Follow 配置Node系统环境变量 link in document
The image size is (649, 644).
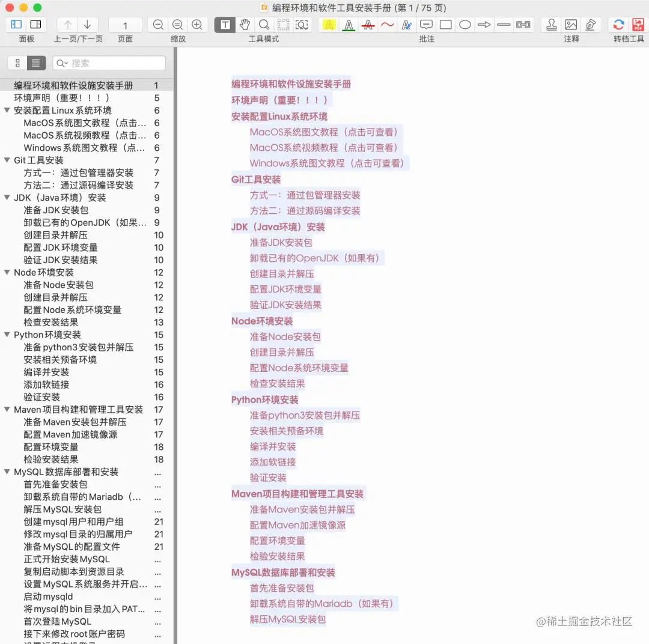tap(299, 368)
